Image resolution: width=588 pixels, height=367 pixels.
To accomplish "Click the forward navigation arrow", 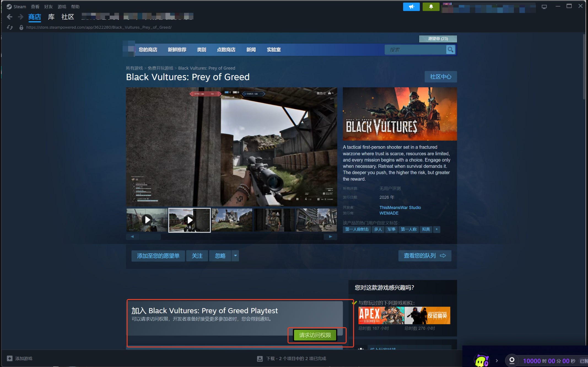I will (20, 17).
